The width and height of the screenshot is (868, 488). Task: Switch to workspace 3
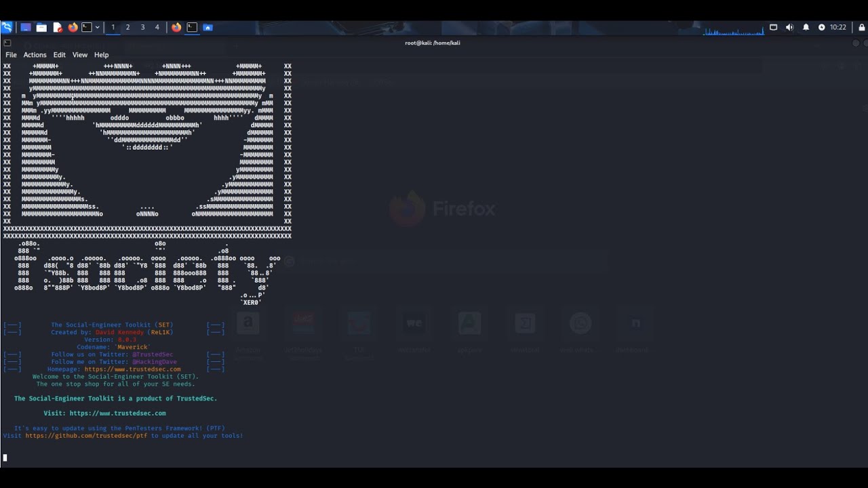click(142, 27)
